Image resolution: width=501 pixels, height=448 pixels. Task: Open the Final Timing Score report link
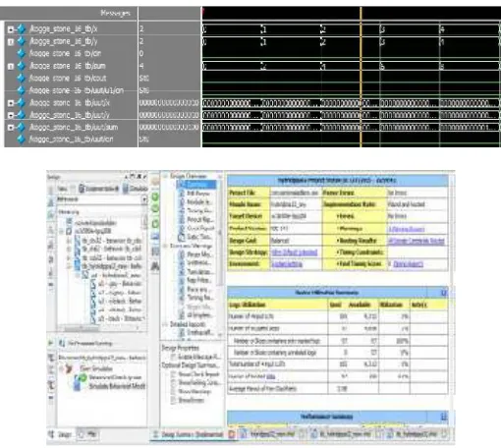tap(409, 264)
